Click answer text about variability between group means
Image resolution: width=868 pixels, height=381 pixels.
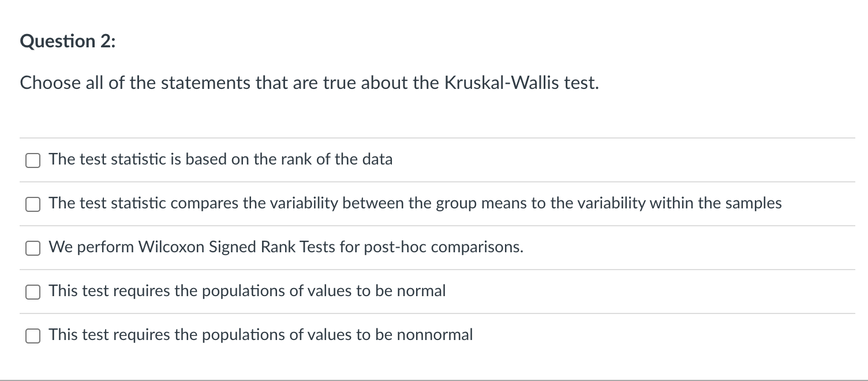point(415,203)
